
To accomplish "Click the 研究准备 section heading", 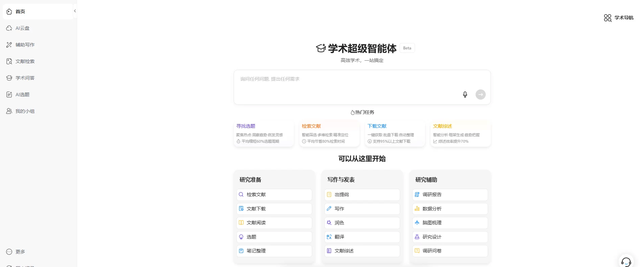I will pyautogui.click(x=250, y=180).
